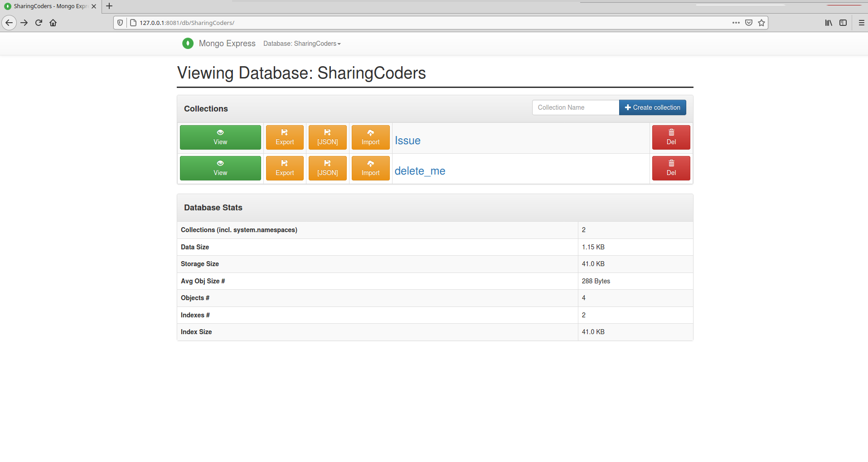Image resolution: width=868 pixels, height=462 pixels.
Task: Bookmark this page with the star
Action: tap(761, 23)
